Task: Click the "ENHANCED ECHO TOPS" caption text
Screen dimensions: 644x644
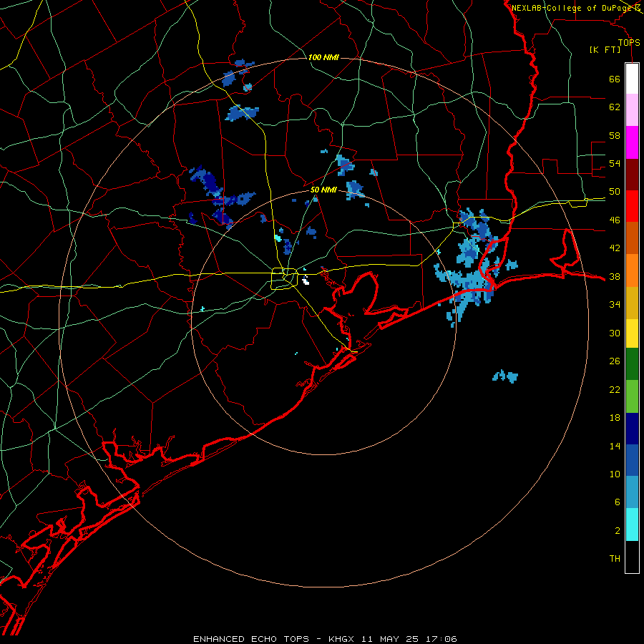Action: (251, 639)
